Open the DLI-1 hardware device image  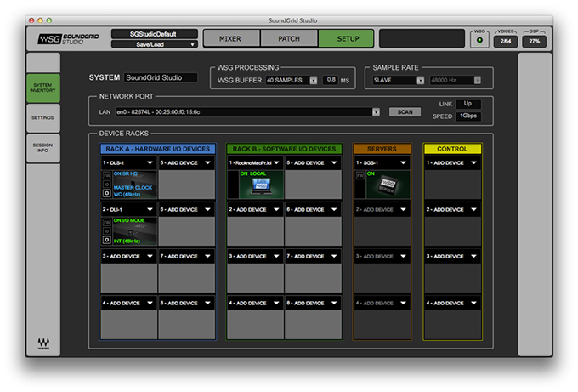pyautogui.click(x=135, y=230)
